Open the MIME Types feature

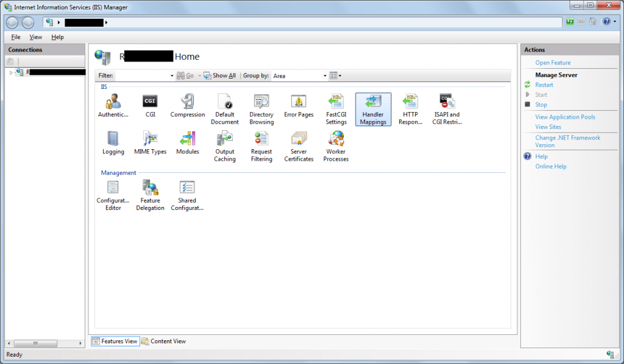[150, 143]
